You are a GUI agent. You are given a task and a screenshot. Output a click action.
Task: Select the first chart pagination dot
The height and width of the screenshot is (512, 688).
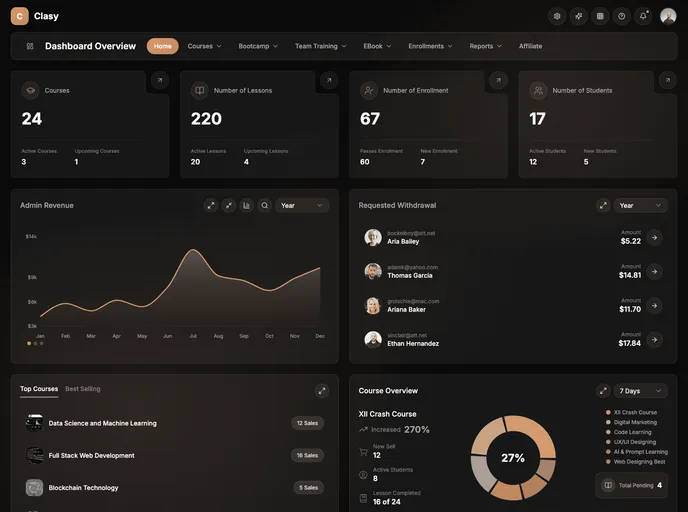(29, 344)
